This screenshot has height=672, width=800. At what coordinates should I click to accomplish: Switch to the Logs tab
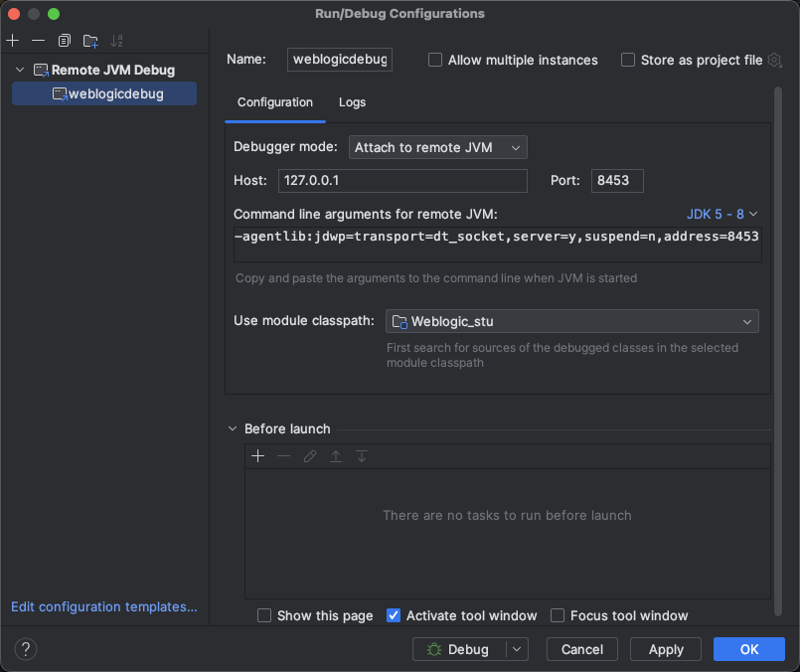click(352, 102)
